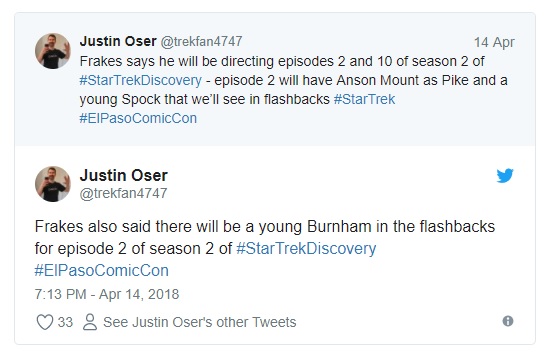Open Justin Oser's avatar in main tweet
Viewport: 549px width, 360px height.
click(53, 184)
